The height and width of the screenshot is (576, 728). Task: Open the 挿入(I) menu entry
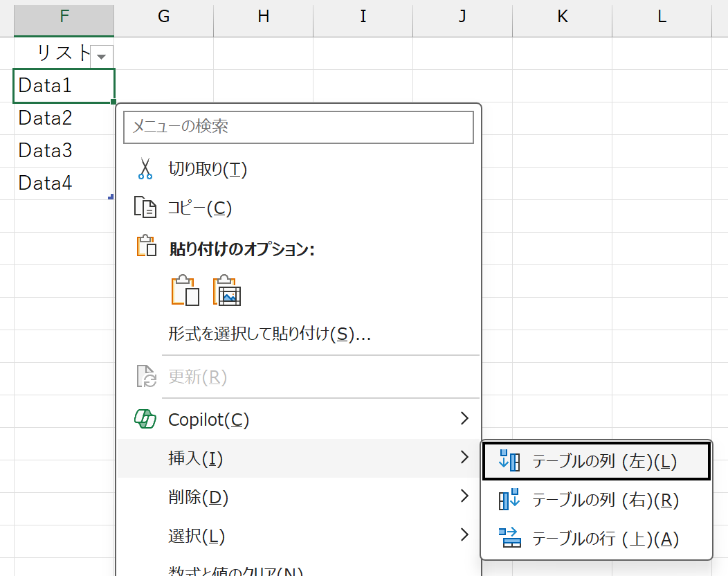pyautogui.click(x=298, y=458)
